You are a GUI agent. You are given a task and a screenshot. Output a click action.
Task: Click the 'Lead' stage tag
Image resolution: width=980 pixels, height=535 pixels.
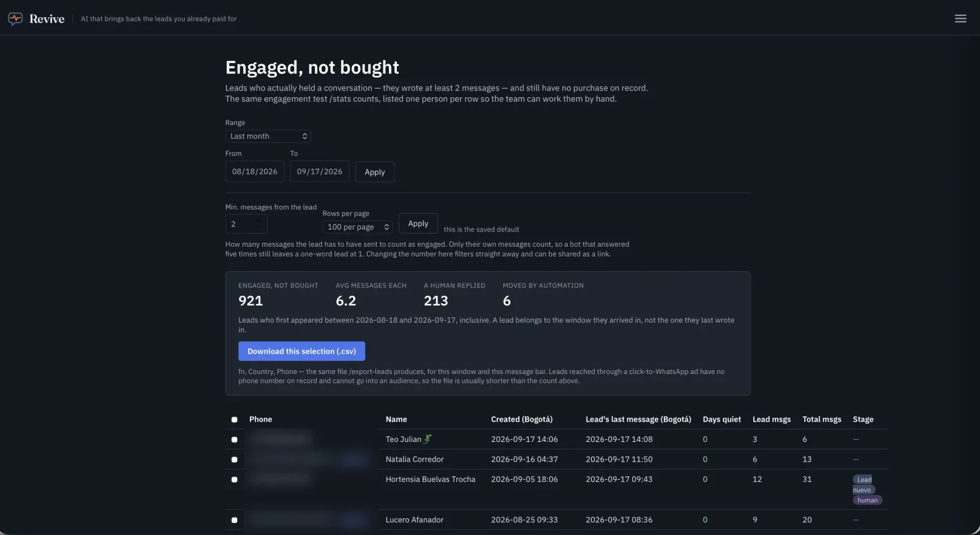pyautogui.click(x=864, y=479)
